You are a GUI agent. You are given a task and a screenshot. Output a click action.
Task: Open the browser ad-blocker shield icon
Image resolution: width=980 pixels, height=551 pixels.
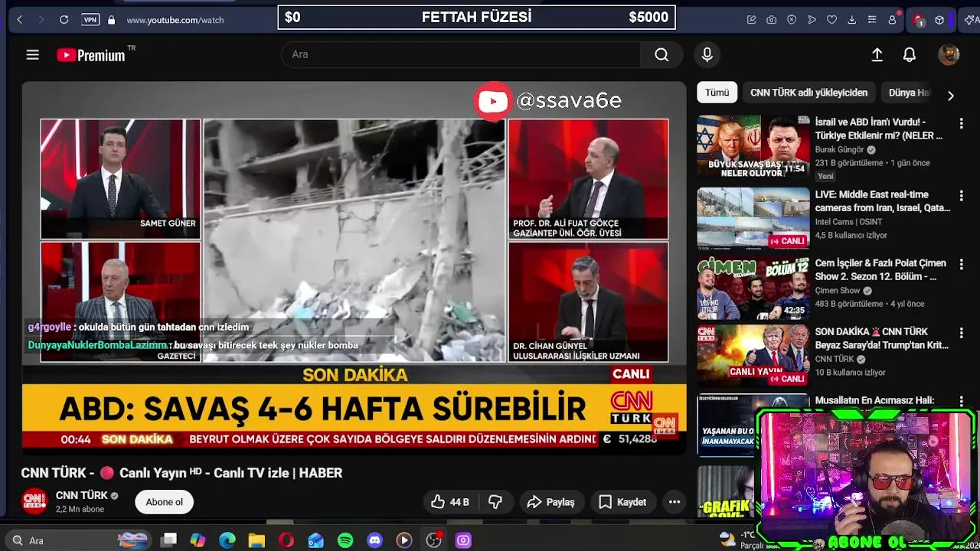pyautogui.click(x=792, y=19)
